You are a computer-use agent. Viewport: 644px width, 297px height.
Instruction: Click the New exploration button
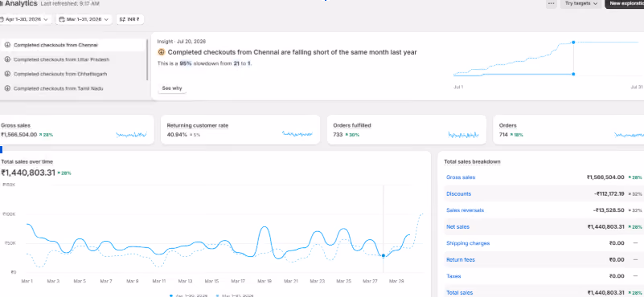click(624, 3)
